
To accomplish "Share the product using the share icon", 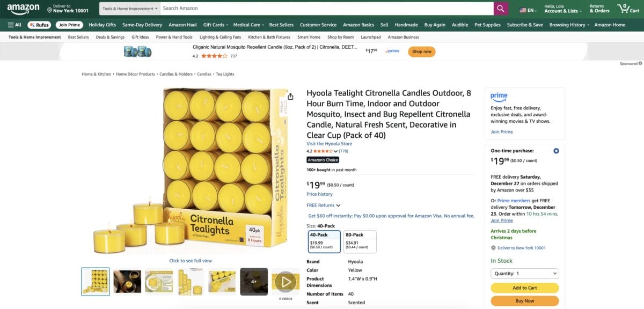I will [290, 95].
